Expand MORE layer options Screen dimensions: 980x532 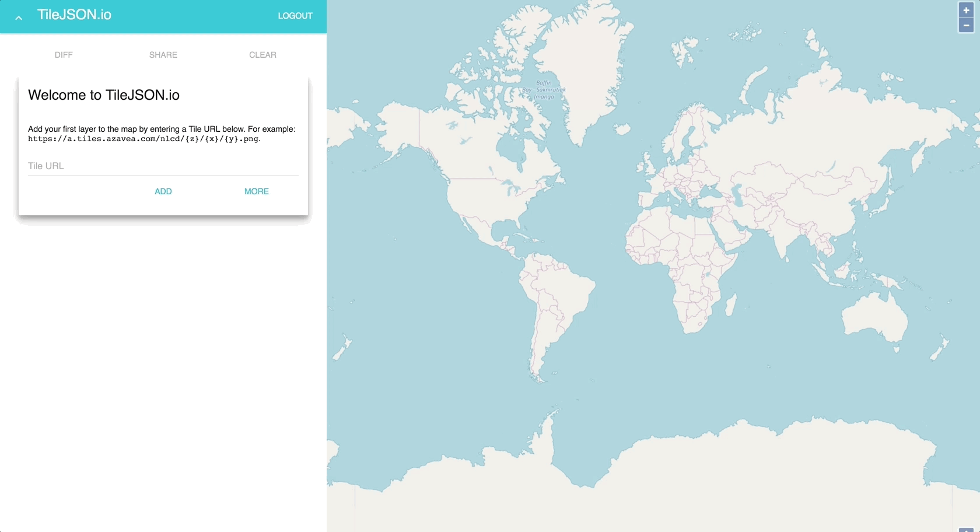pos(256,191)
